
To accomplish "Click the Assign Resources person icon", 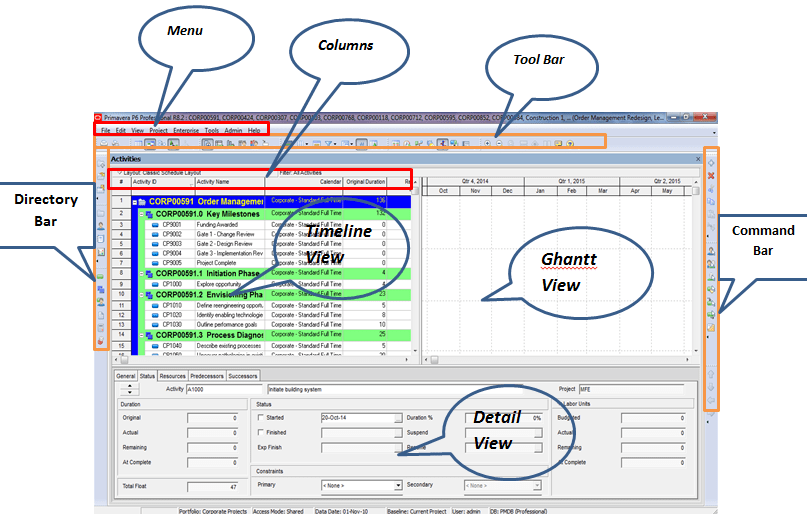I will [711, 251].
